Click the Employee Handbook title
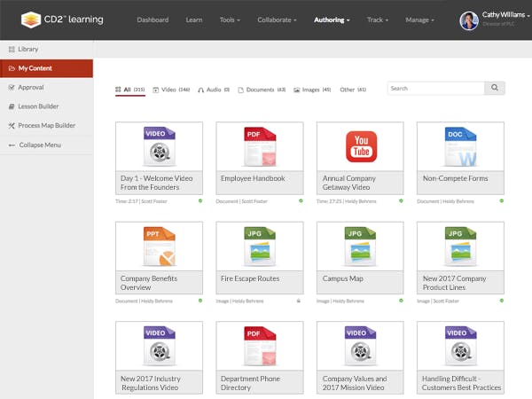532x399 pixels. pyautogui.click(x=253, y=178)
